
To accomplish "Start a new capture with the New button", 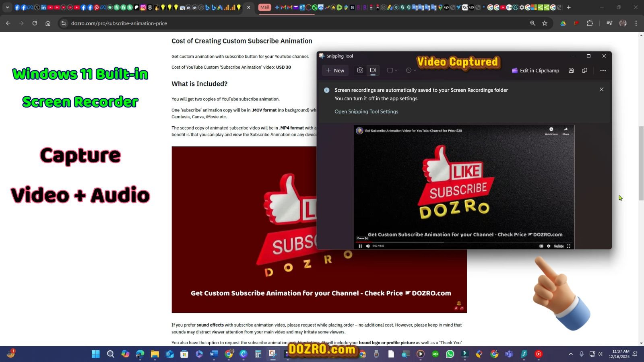I will (335, 70).
